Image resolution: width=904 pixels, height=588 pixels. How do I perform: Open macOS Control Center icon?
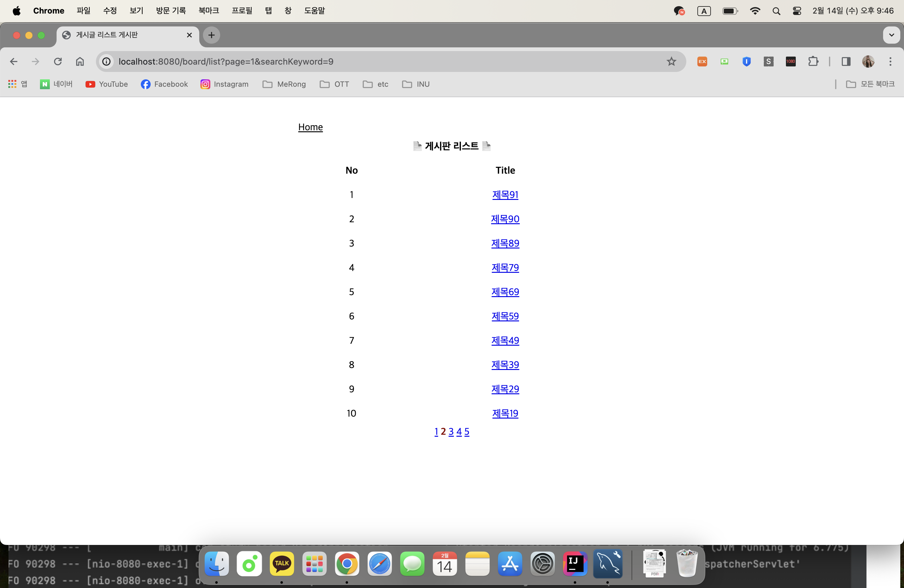click(x=797, y=11)
